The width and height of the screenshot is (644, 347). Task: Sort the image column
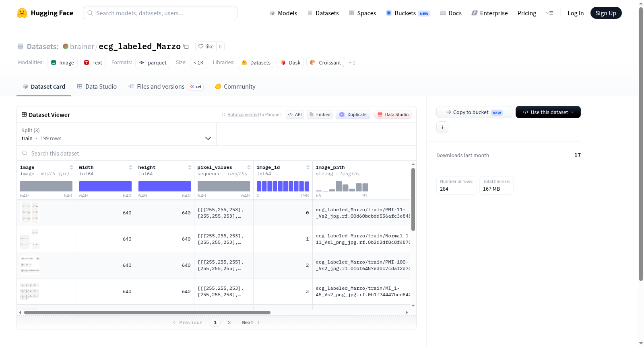(71, 167)
